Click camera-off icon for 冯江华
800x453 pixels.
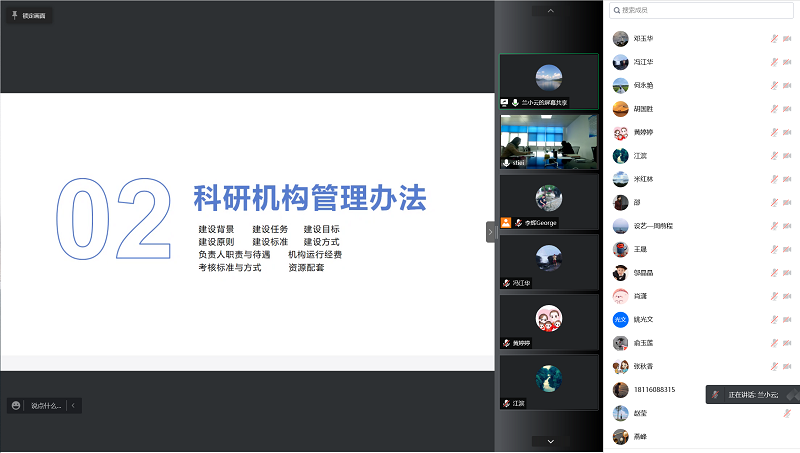click(x=788, y=62)
